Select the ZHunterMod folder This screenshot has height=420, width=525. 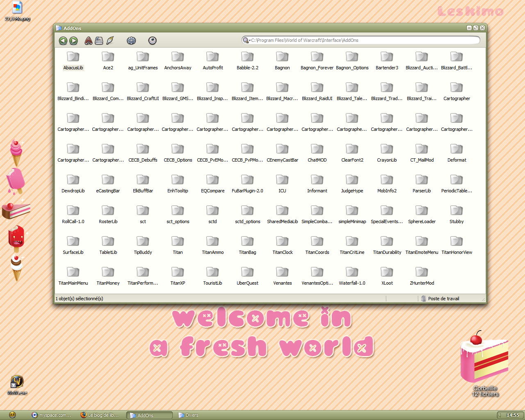coord(422,276)
